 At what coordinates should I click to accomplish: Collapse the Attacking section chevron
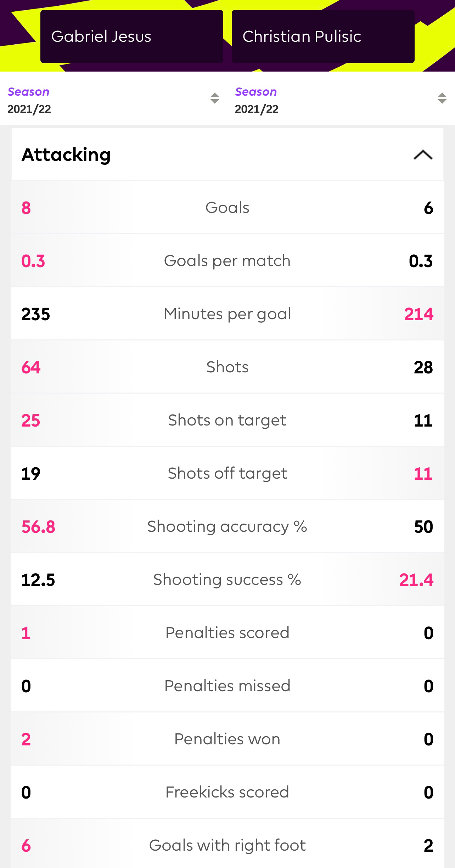click(423, 155)
